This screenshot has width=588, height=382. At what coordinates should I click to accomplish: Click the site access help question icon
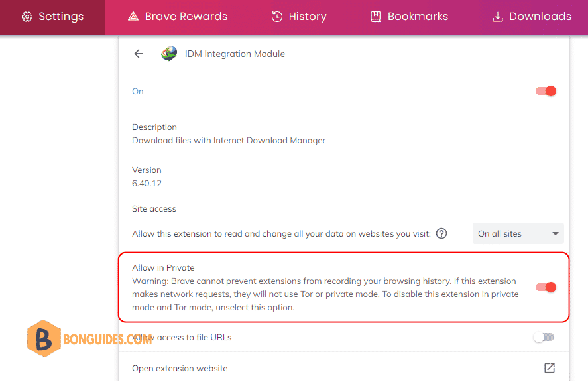[441, 234]
